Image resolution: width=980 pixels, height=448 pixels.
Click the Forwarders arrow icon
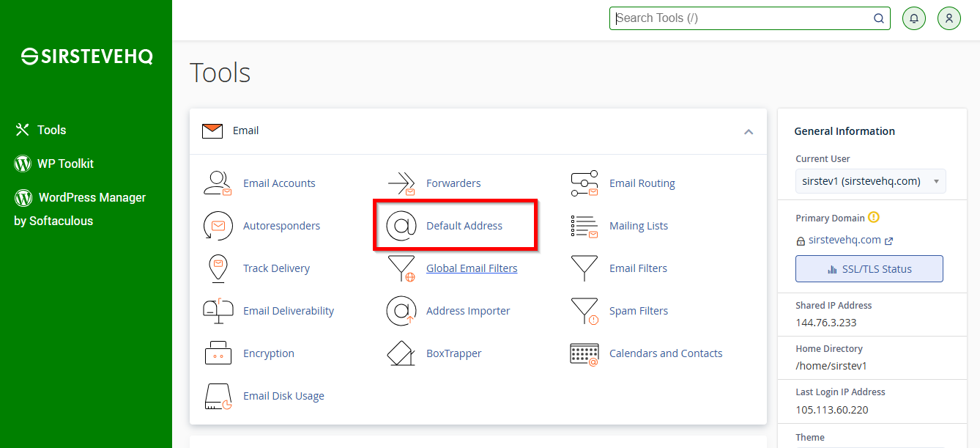tap(401, 183)
